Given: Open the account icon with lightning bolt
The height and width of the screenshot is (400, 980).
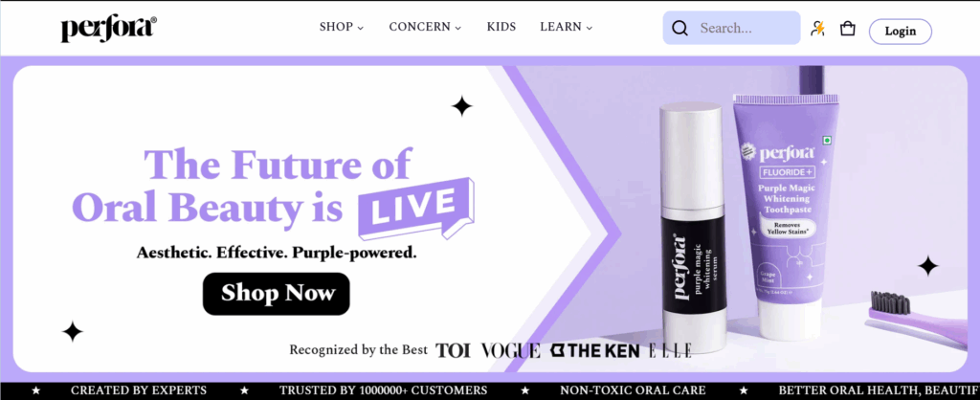Looking at the screenshot, I should [x=817, y=29].
